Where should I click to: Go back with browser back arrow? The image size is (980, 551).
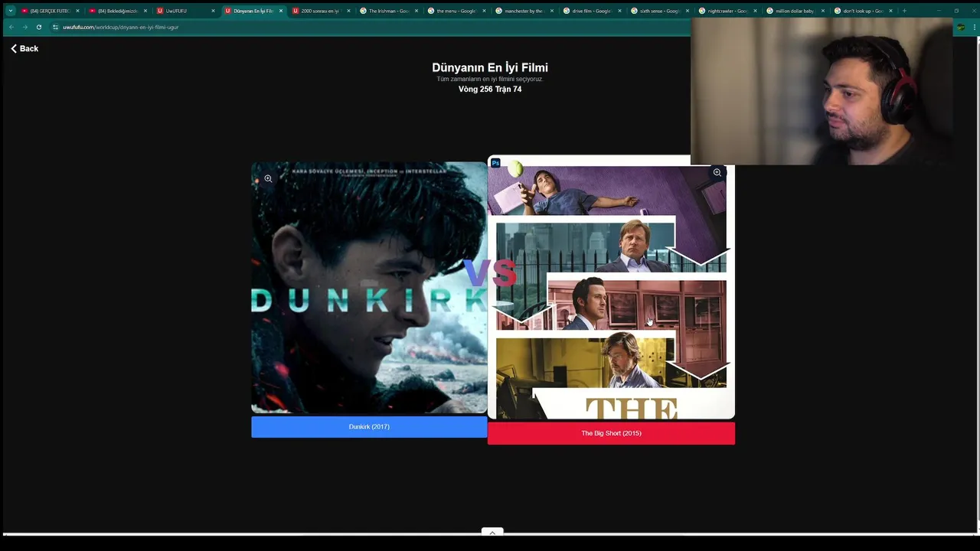[x=11, y=27]
